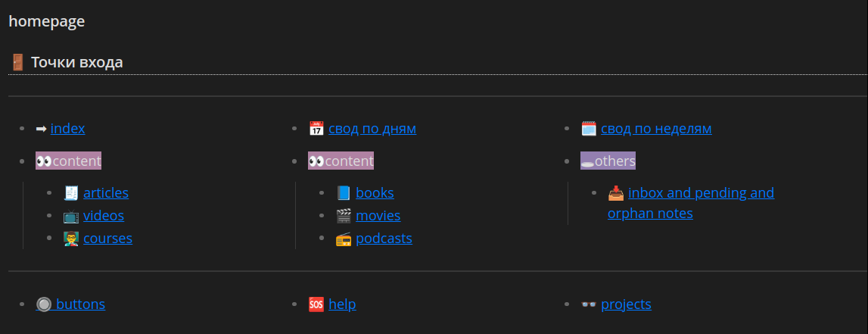The height and width of the screenshot is (334, 868).
Task: Click the calendar icon beside свод по дням
Action: [316, 129]
